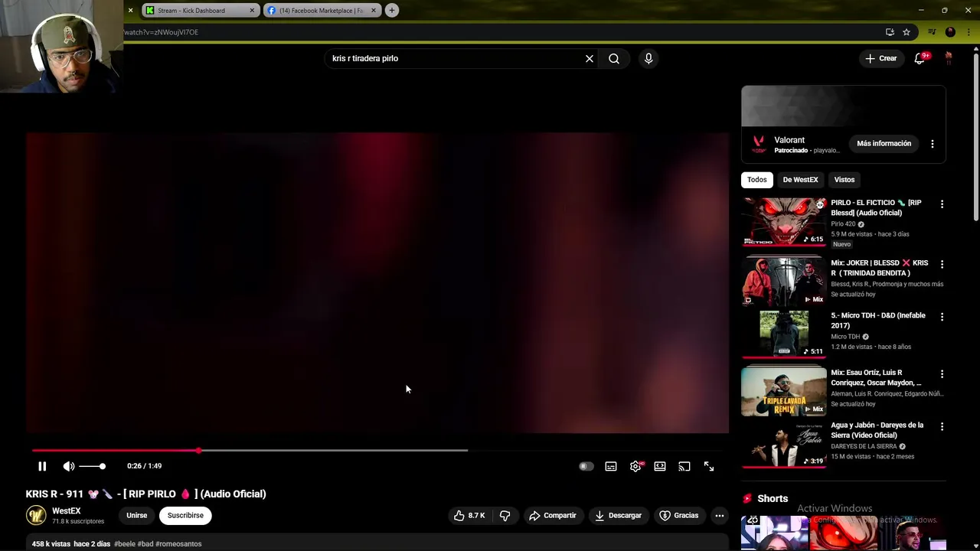The width and height of the screenshot is (980, 551).
Task: Switch to theater mode view
Action: [660, 466]
